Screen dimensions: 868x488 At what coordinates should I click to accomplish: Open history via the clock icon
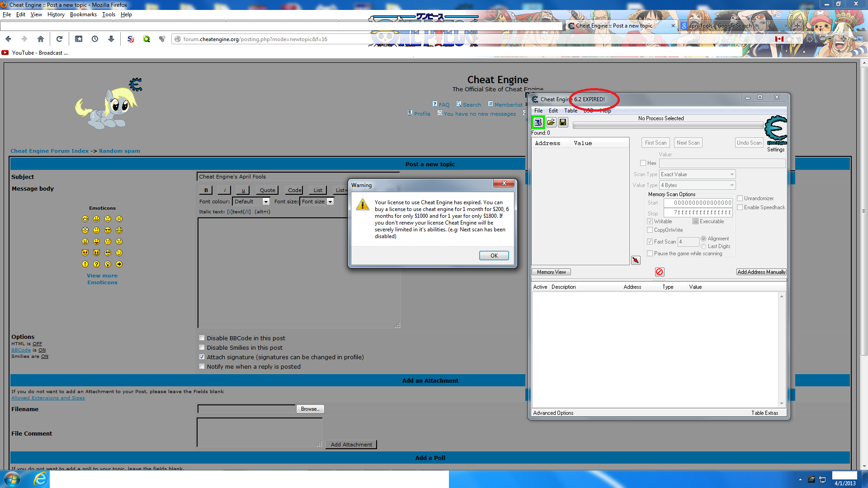[95, 39]
